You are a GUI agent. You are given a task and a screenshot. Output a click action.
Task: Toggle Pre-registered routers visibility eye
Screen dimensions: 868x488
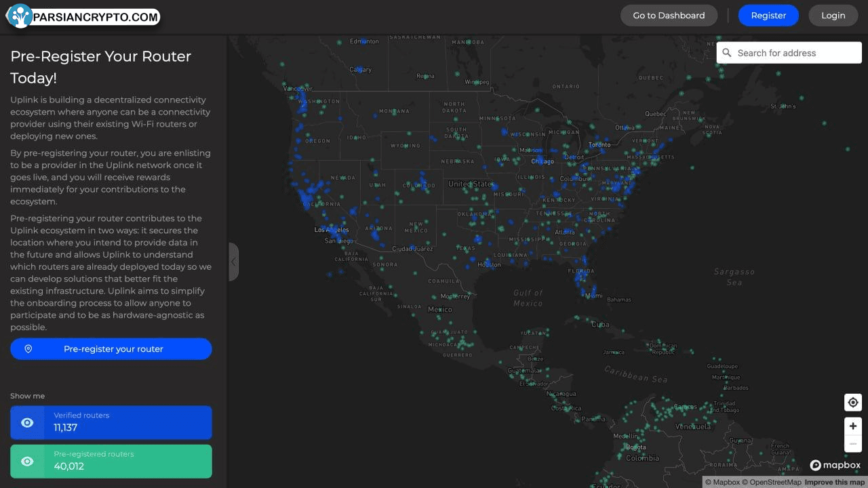click(27, 462)
